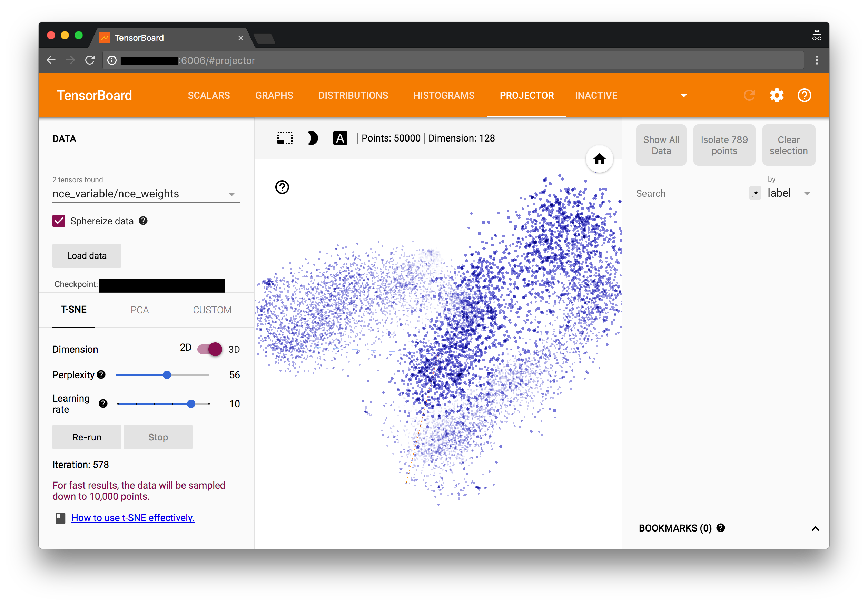Open the INACTIVE plugins dropdown

633,95
